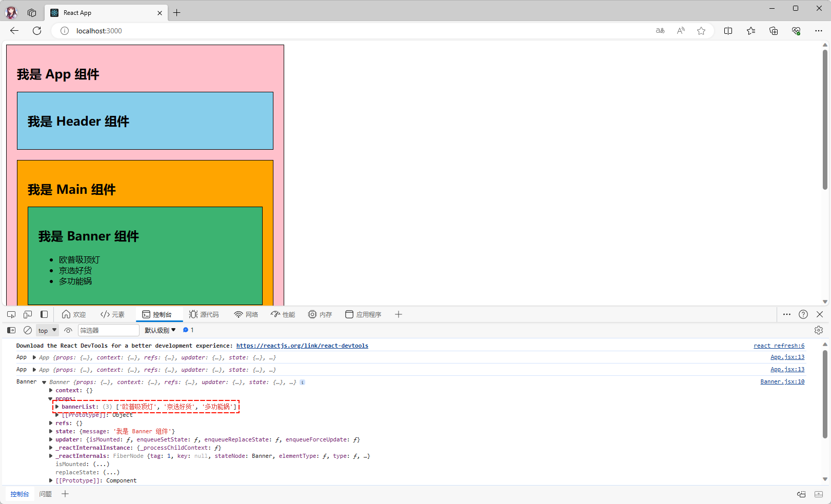
Task: Open the react-devtools download link
Action: coord(302,346)
